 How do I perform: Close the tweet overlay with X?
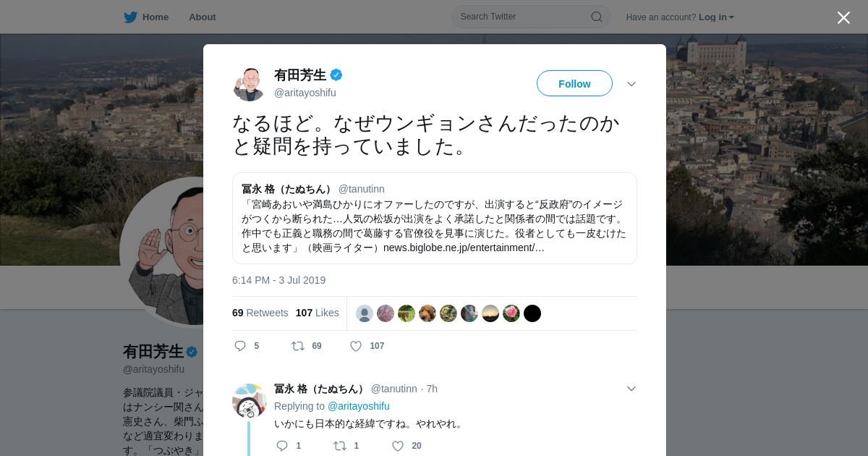pyautogui.click(x=843, y=17)
